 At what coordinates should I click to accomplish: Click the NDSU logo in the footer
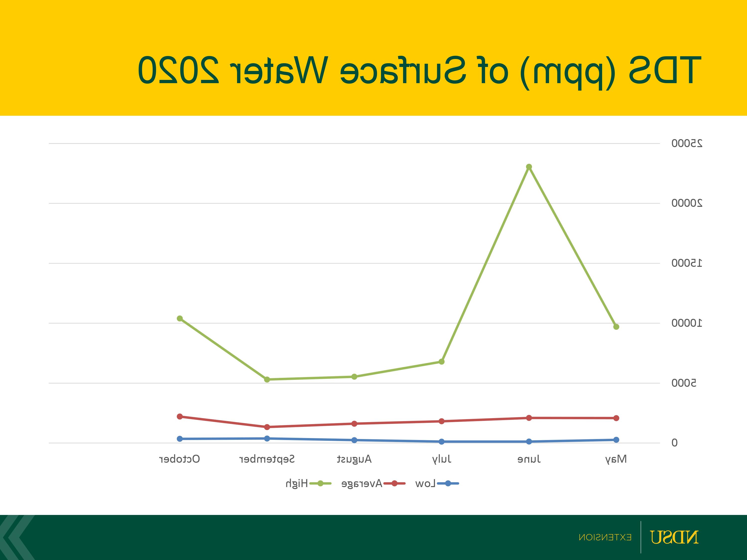tap(674, 537)
